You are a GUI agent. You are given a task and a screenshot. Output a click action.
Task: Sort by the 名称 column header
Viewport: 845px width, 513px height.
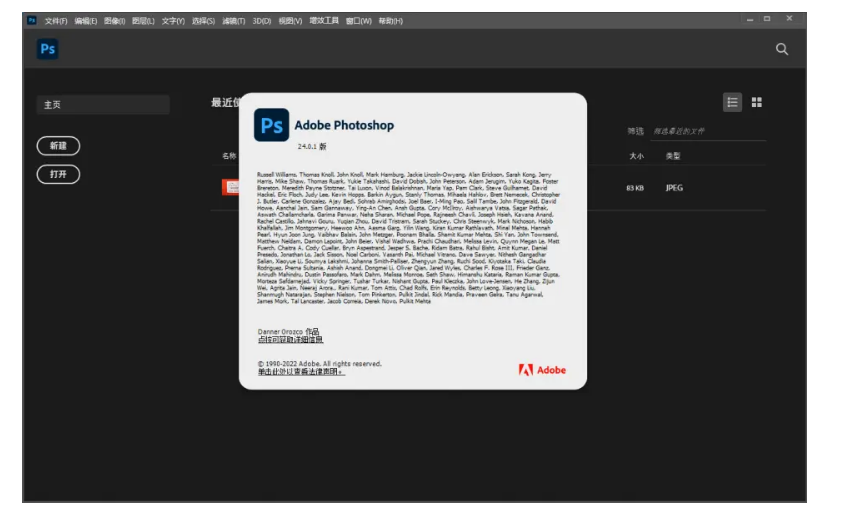229,156
